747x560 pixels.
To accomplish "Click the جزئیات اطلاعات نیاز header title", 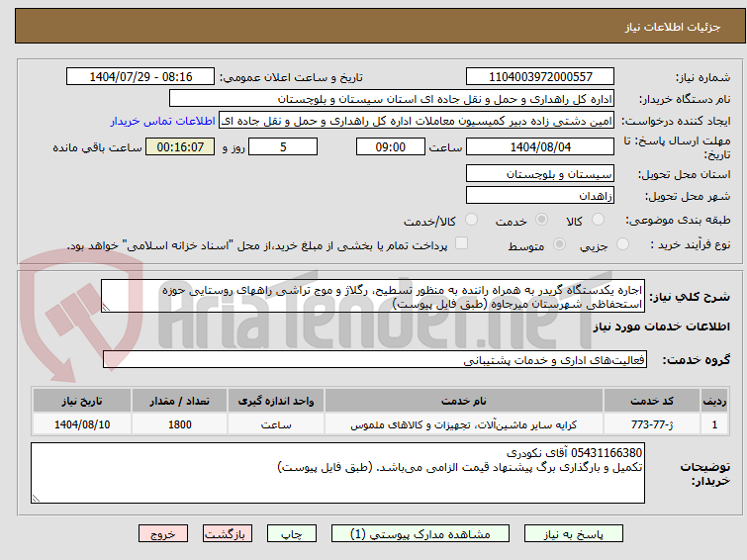I will [673, 27].
